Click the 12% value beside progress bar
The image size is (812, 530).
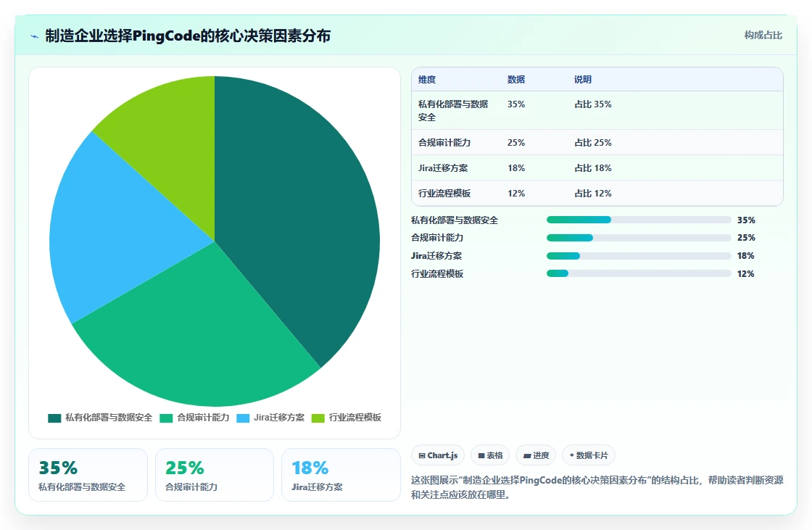(x=746, y=274)
